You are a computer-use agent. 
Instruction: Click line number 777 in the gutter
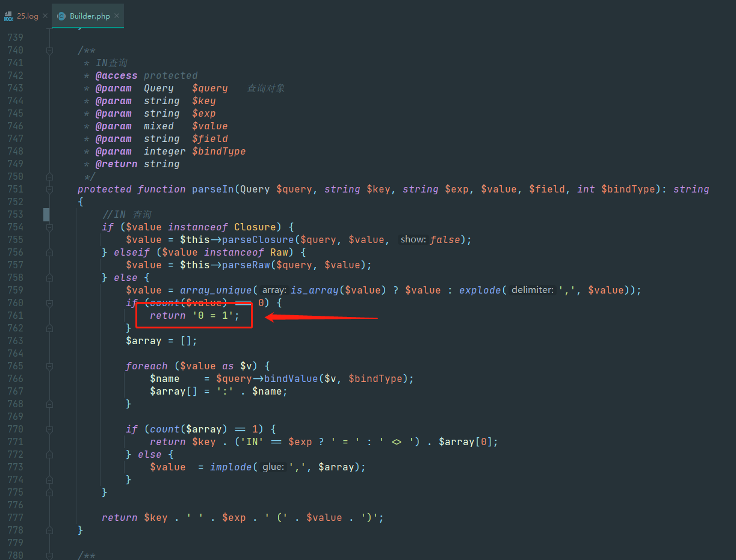[x=15, y=518]
